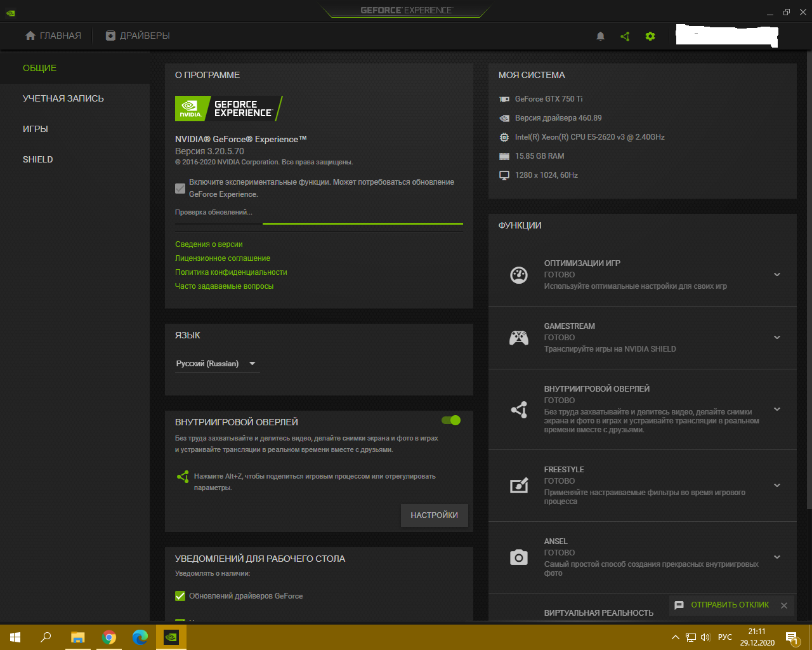Click the Ansel camera icon

pyautogui.click(x=519, y=557)
